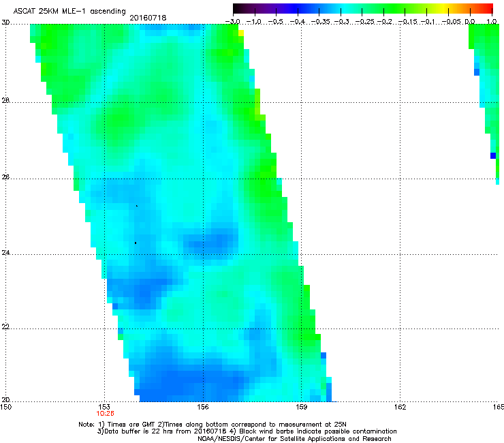Click the dark blue pixel in the right-side swath
Viewport: 504px width, 443px height.
pyautogui.click(x=493, y=155)
